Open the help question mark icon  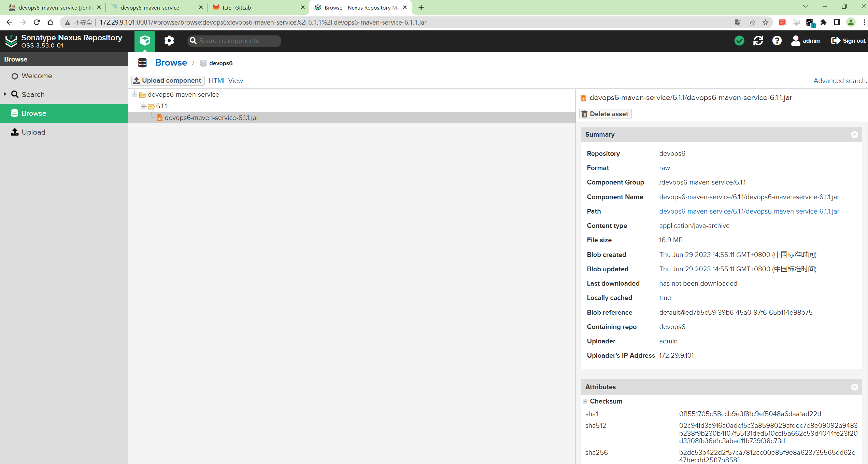pos(777,41)
